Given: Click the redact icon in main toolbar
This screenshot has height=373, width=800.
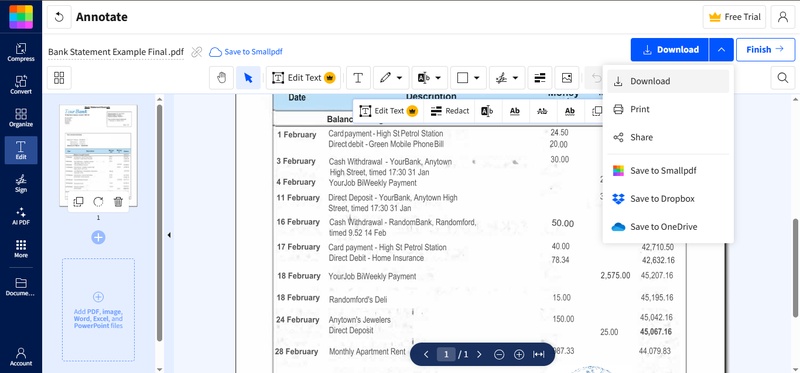Looking at the screenshot, I should (x=540, y=78).
